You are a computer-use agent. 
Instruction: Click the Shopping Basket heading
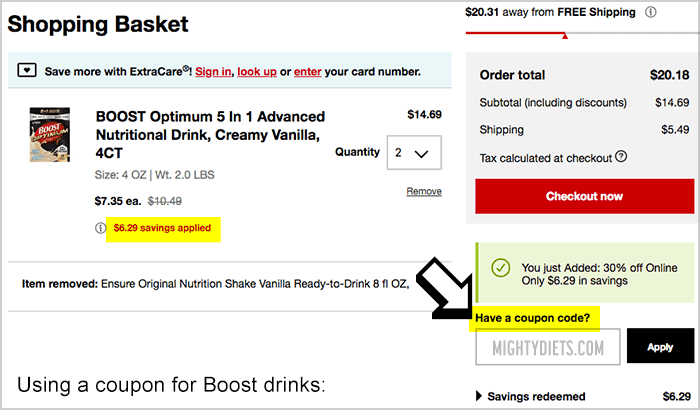point(98,24)
